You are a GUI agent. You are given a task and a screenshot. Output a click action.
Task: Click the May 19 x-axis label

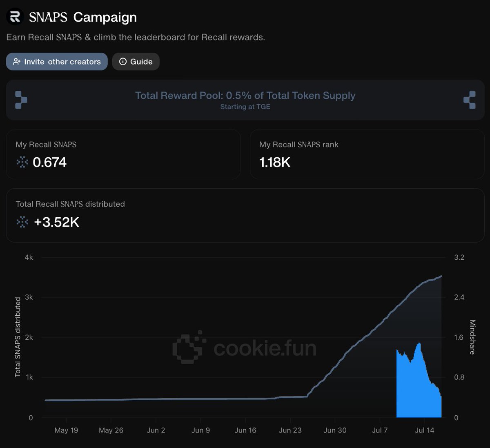click(66, 430)
